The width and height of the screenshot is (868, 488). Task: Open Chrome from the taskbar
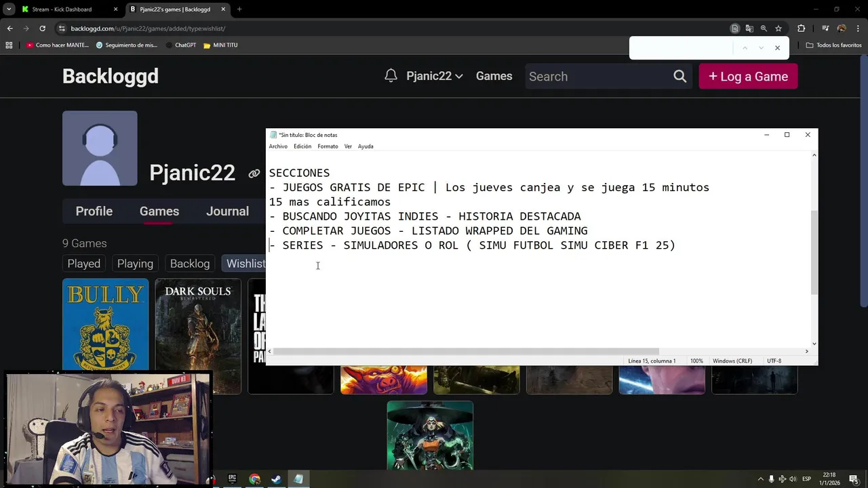coord(254,479)
